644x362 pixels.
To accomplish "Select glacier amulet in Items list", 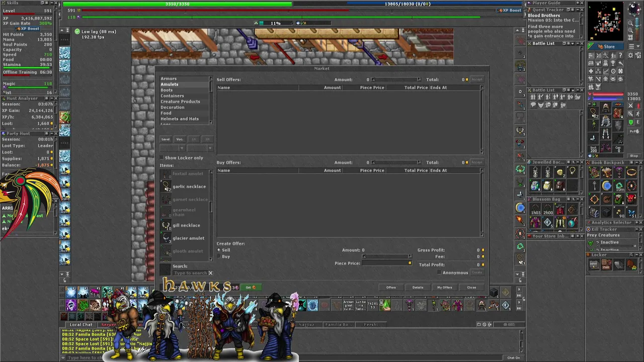I will (x=184, y=238).
